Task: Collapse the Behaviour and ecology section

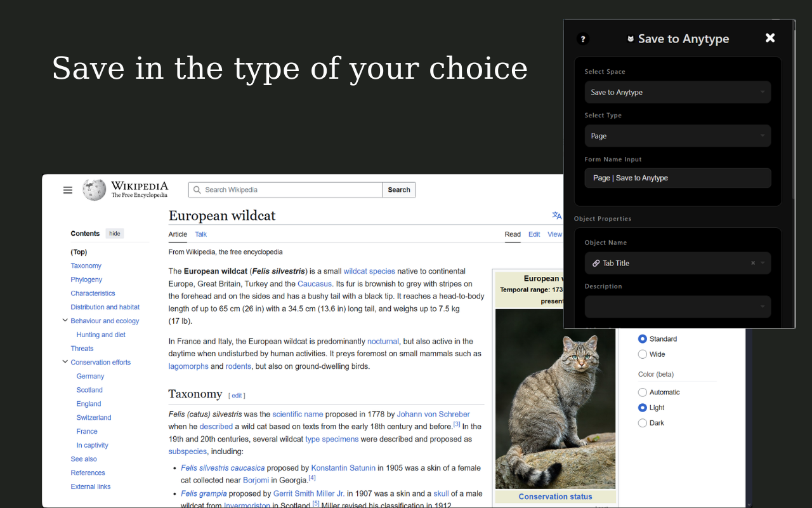Action: (65, 320)
